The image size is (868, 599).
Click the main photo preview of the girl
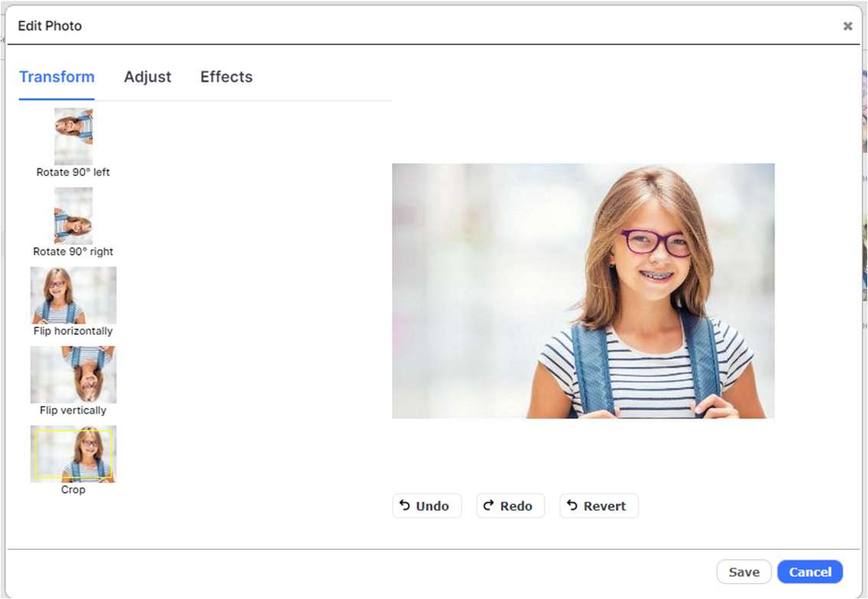click(x=583, y=291)
